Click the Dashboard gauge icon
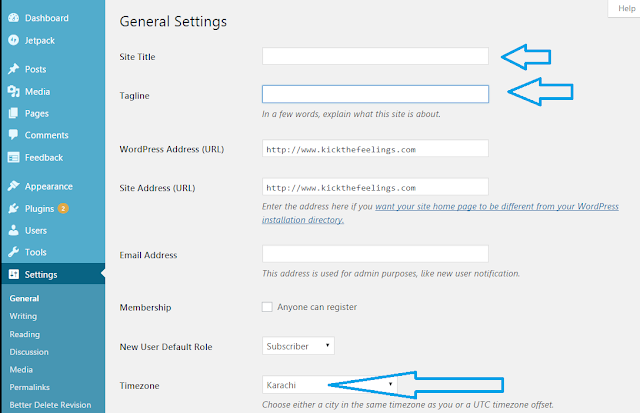The image size is (640, 413). click(13, 18)
